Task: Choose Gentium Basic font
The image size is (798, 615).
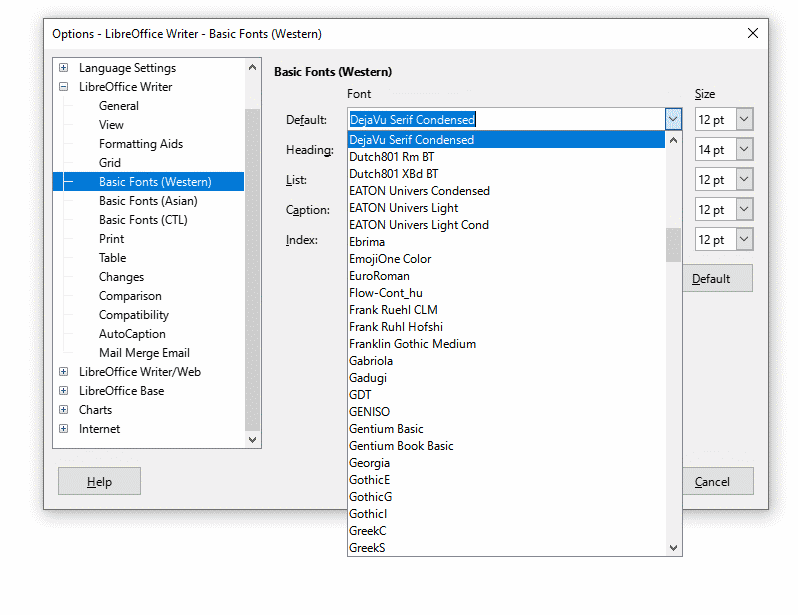Action: [506, 429]
